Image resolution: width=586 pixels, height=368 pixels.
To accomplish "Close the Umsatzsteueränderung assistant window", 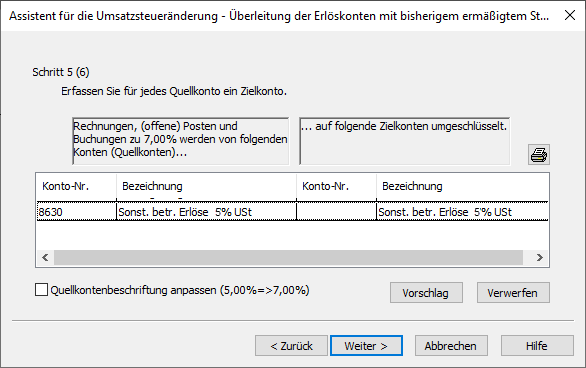I will (570, 15).
